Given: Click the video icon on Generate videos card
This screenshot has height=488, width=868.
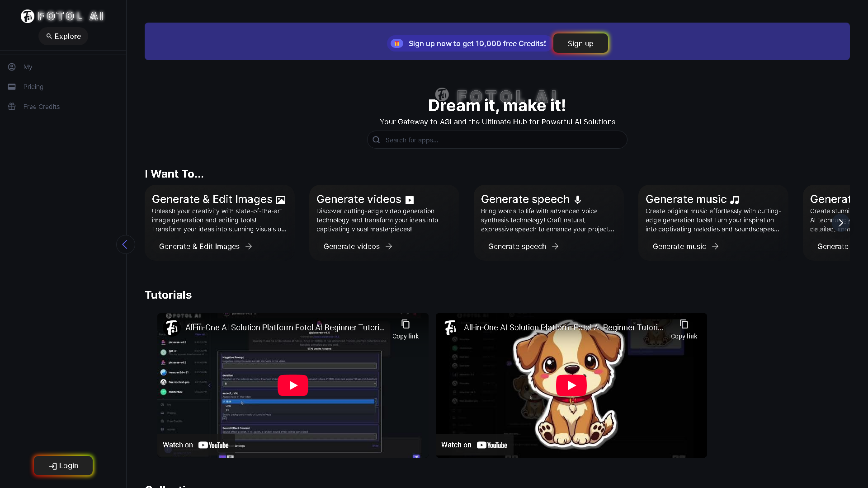Looking at the screenshot, I should point(410,200).
